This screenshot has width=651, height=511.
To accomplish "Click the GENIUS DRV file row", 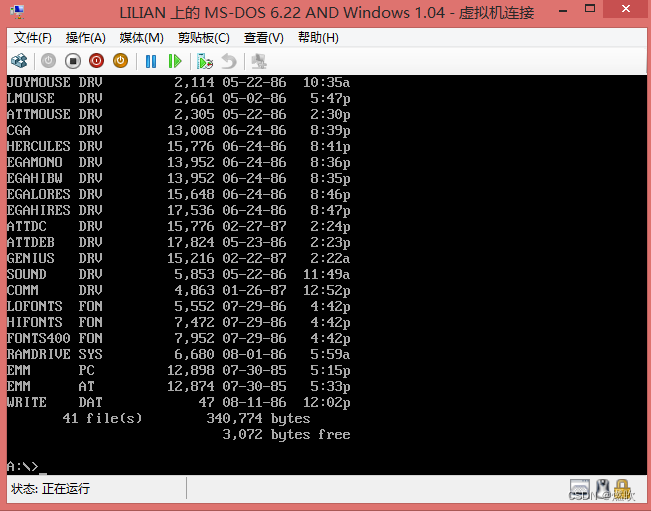I will click(x=179, y=258).
